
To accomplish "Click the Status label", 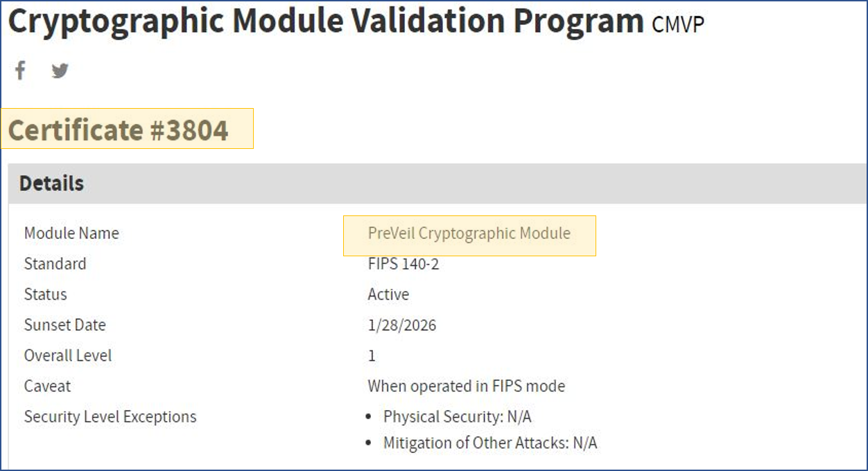I will click(x=46, y=294).
